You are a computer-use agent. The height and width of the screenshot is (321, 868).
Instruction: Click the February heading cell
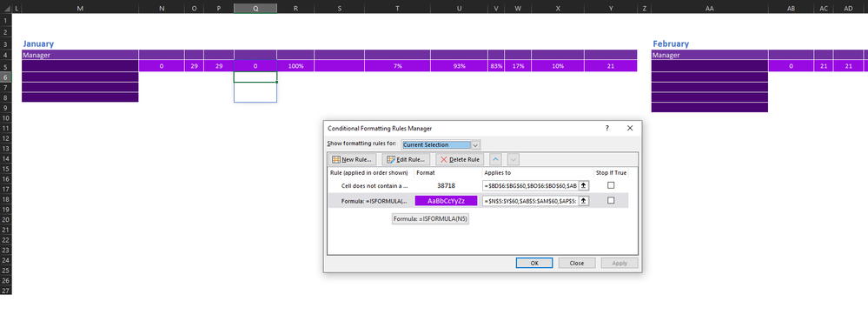[x=710, y=43]
